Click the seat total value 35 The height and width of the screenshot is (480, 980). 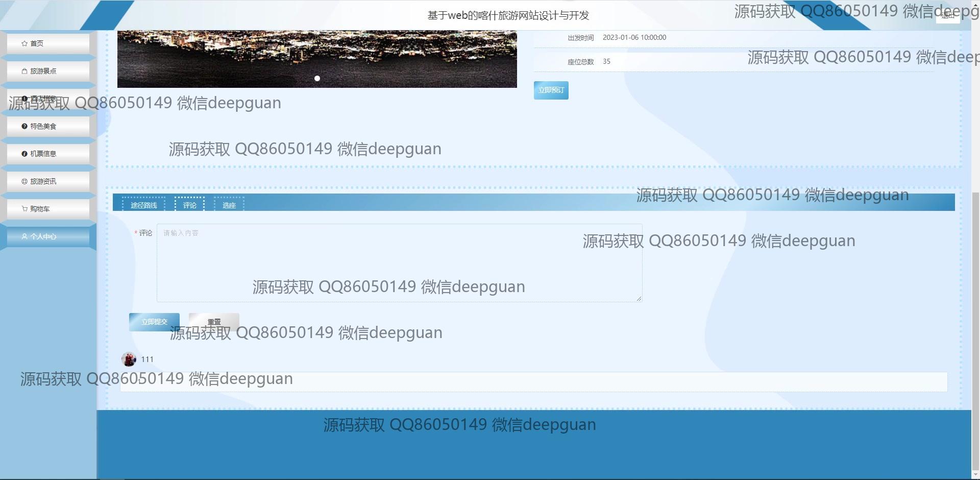(606, 61)
